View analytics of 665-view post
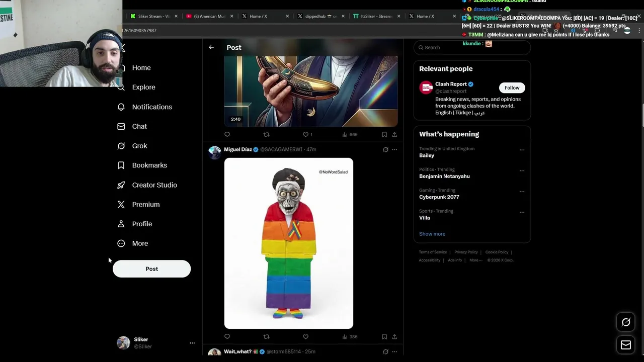This screenshot has width=644, height=362. 350,134
